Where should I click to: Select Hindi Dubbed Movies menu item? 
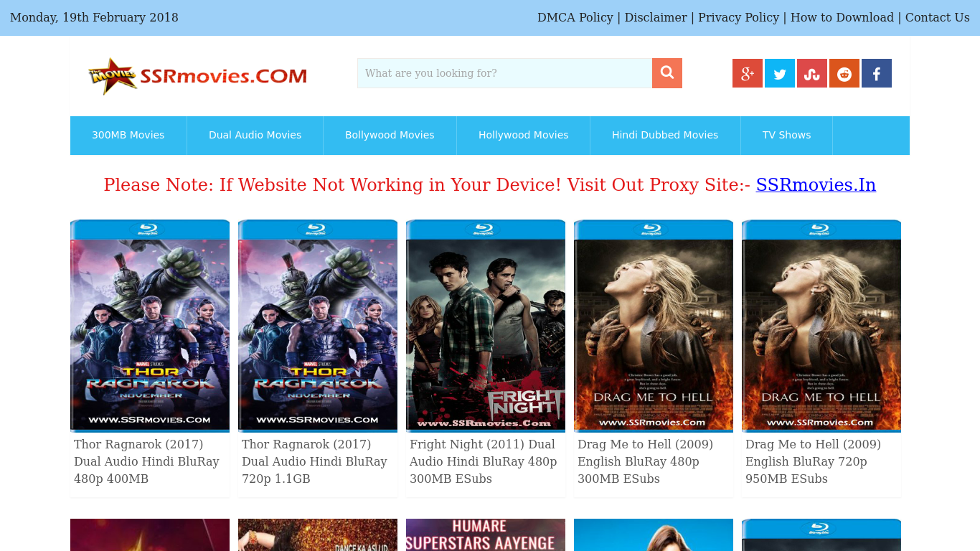tap(665, 135)
